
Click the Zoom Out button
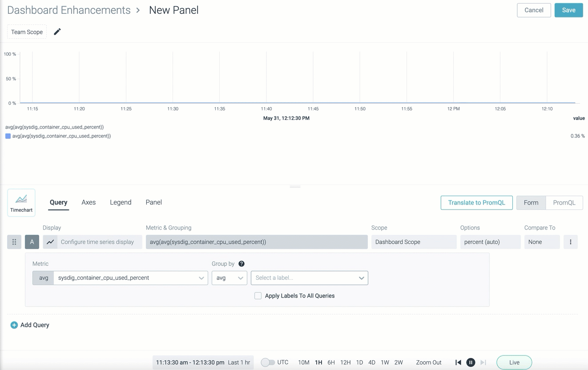tap(429, 362)
